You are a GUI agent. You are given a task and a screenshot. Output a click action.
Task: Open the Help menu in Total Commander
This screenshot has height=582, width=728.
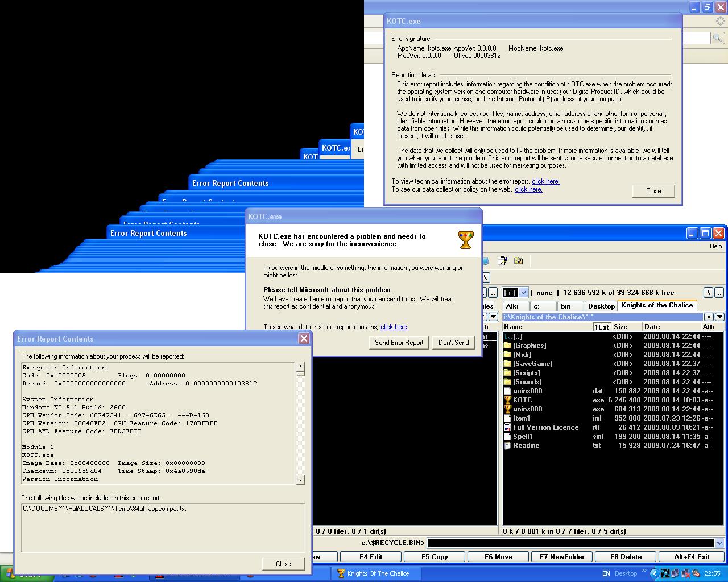(715, 246)
